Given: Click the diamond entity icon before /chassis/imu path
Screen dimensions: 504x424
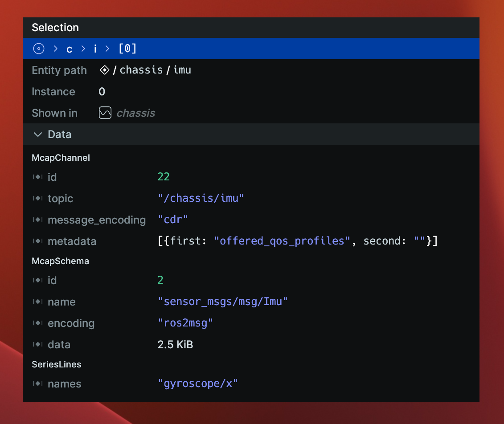Looking at the screenshot, I should [105, 70].
